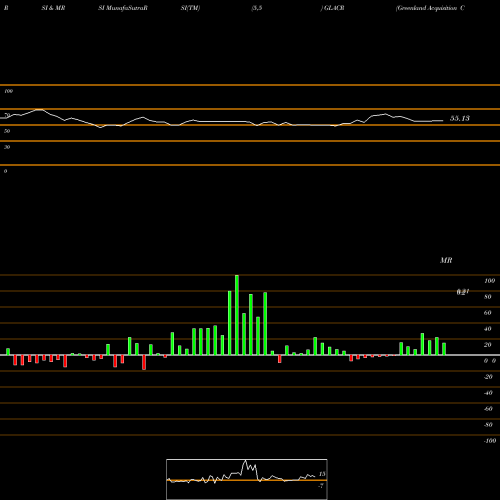This screenshot has height=500, width=500.
Task: Click the 60 label on MR axis
Action: tap(488, 313)
